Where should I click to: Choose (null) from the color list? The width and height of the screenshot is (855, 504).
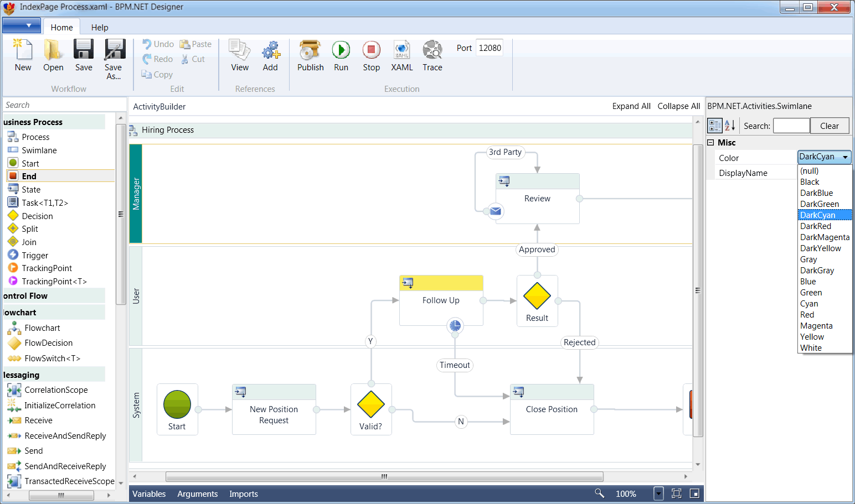tap(825, 170)
